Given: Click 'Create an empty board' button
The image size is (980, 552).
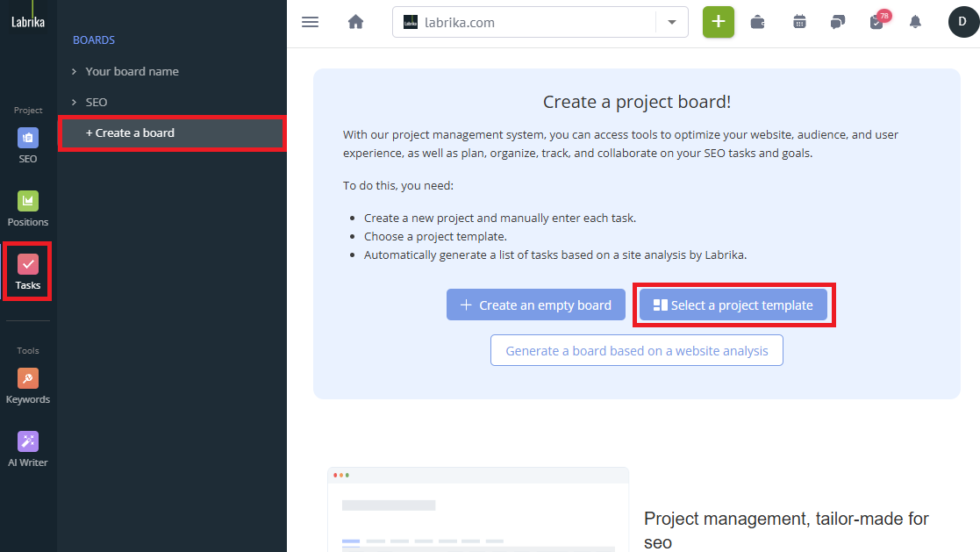Looking at the screenshot, I should pos(535,305).
